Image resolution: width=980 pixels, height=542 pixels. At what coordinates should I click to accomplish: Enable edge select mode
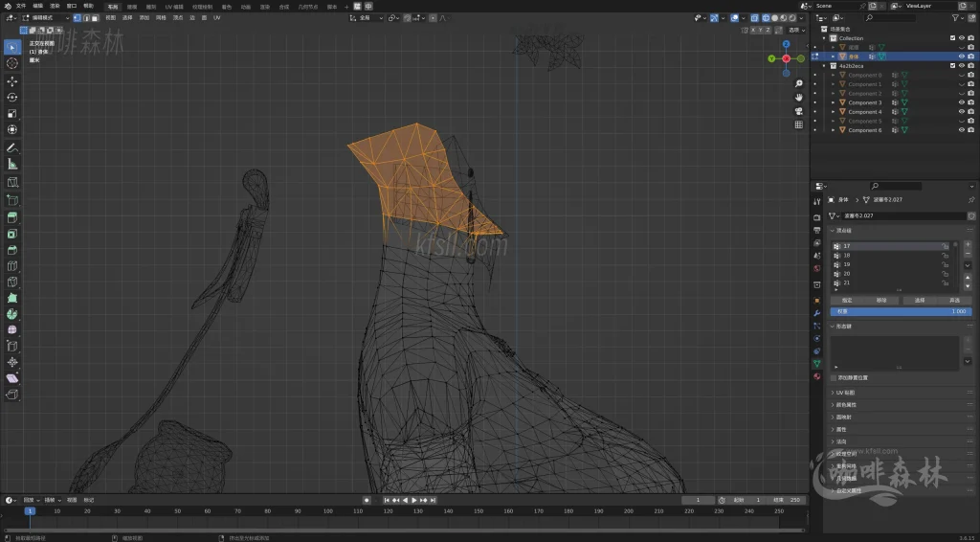pyautogui.click(x=86, y=18)
